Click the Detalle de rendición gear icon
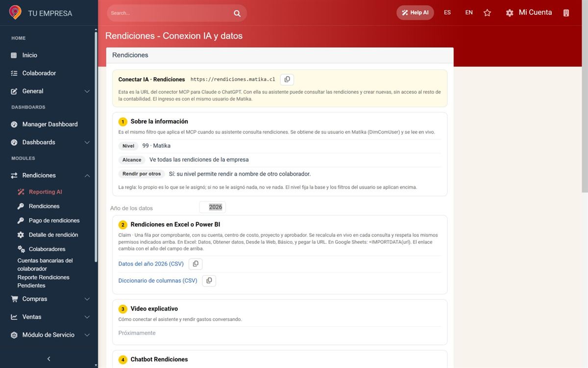The height and width of the screenshot is (368, 588). click(21, 235)
